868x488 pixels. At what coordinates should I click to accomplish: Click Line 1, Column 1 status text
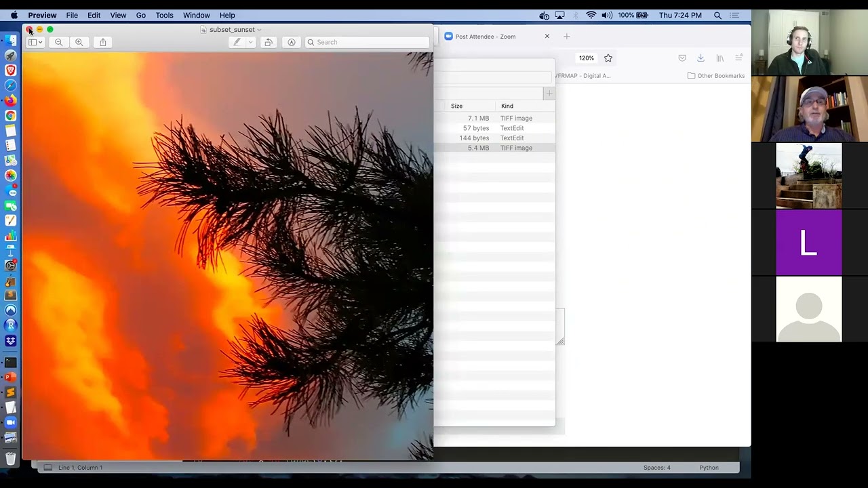click(x=80, y=468)
